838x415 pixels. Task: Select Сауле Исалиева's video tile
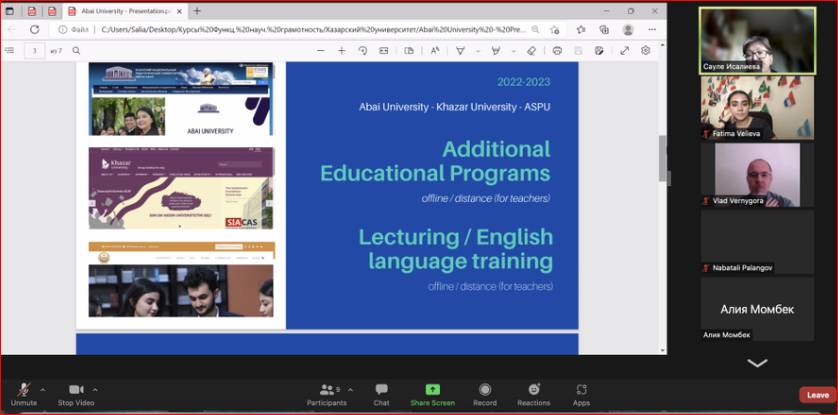[x=757, y=41]
